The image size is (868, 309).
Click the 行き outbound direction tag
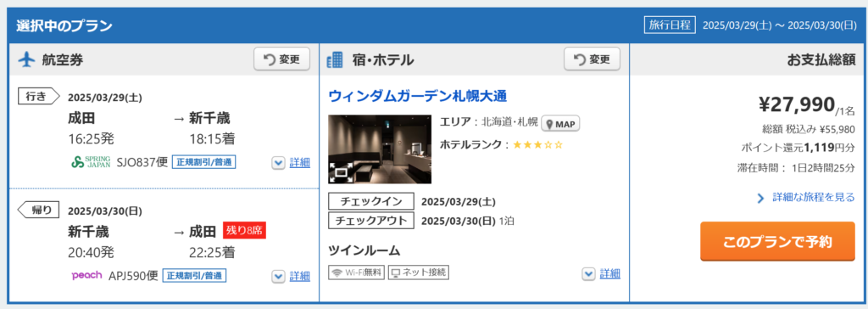point(39,97)
